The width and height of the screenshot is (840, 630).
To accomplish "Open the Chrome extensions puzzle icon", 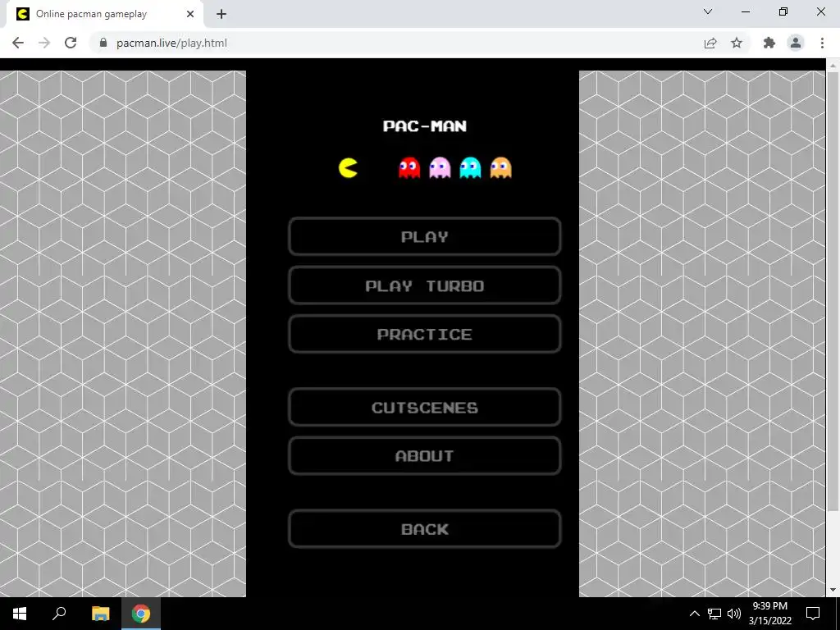I will (x=769, y=43).
